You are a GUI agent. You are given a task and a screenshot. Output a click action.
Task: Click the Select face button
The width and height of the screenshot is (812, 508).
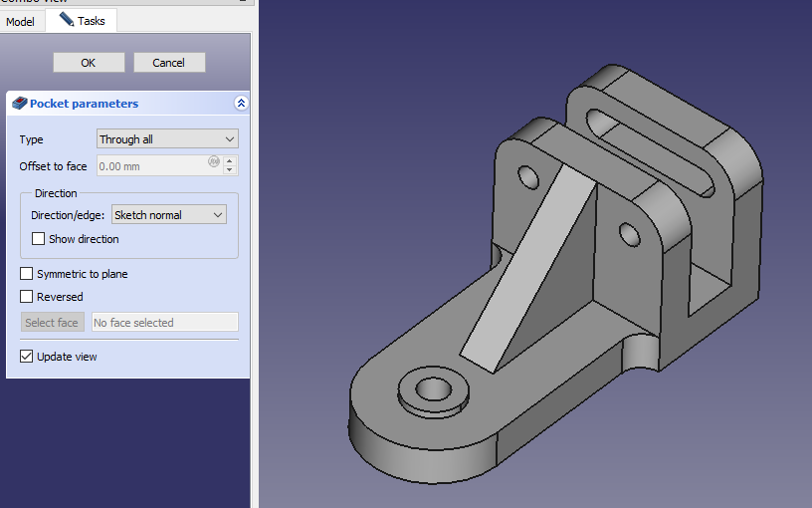(52, 323)
